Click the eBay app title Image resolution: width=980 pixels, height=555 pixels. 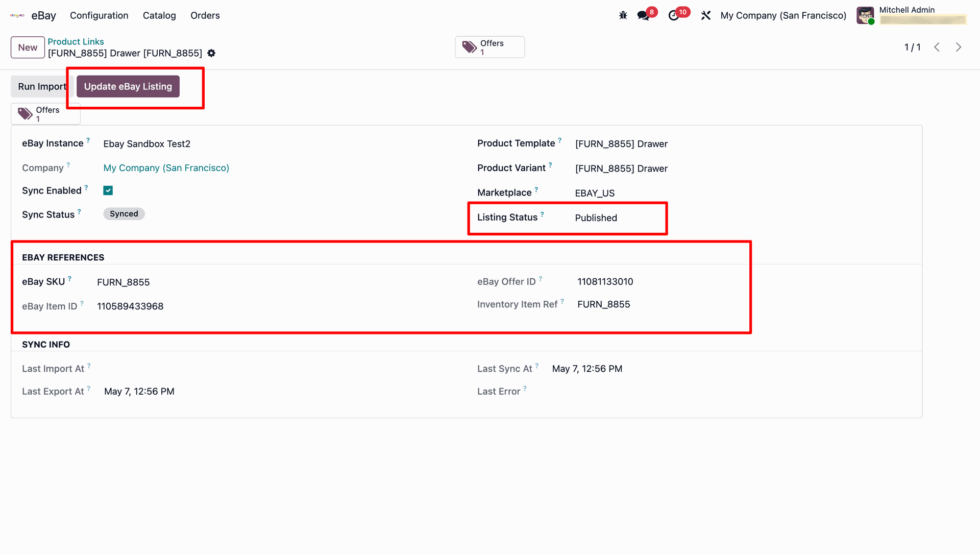(44, 15)
